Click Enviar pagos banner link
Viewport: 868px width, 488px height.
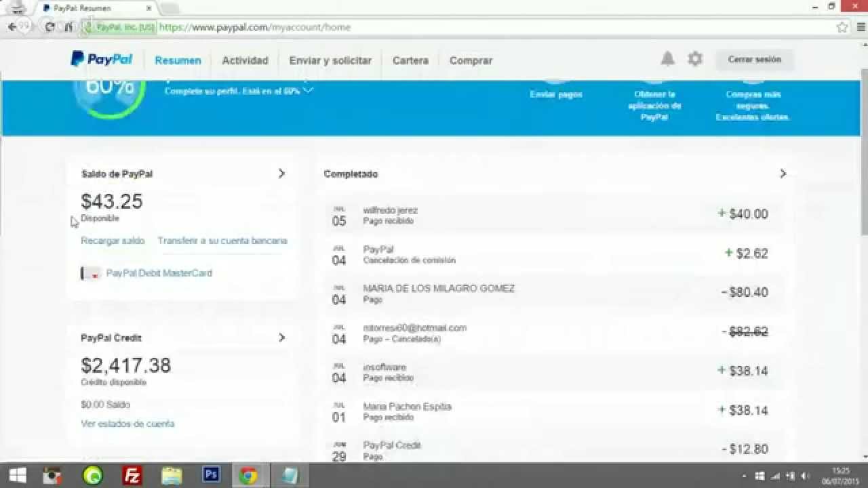click(556, 95)
